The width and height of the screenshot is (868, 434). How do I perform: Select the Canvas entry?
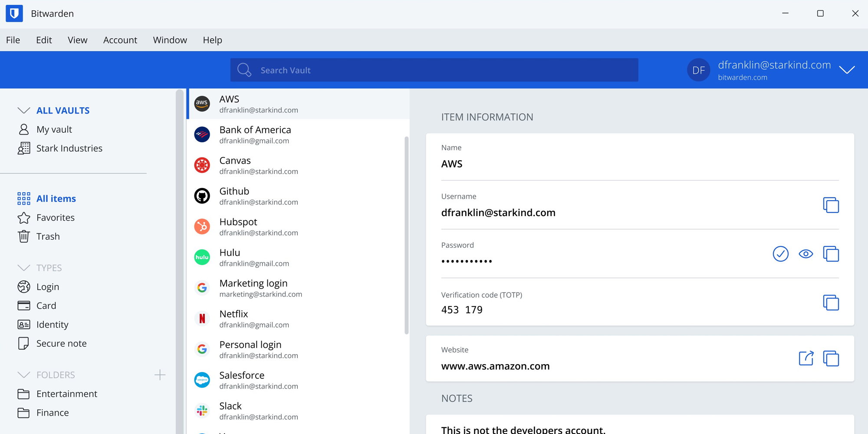coord(298,165)
